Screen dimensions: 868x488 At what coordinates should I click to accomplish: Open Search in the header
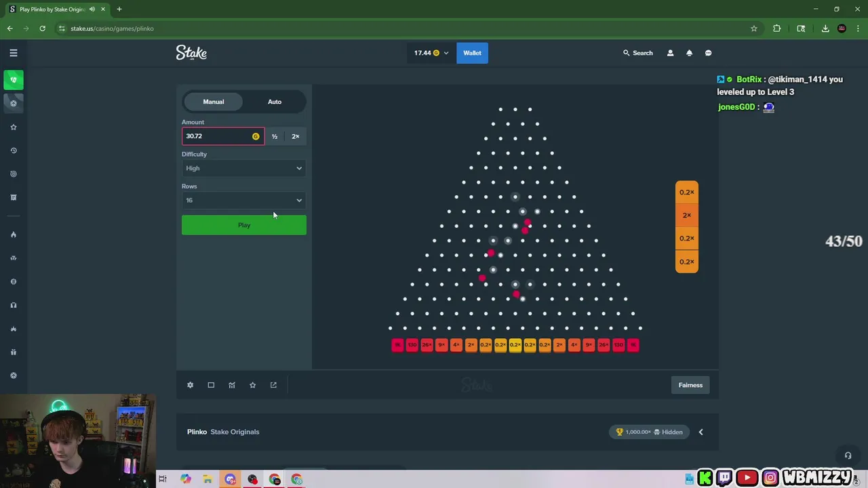(637, 53)
